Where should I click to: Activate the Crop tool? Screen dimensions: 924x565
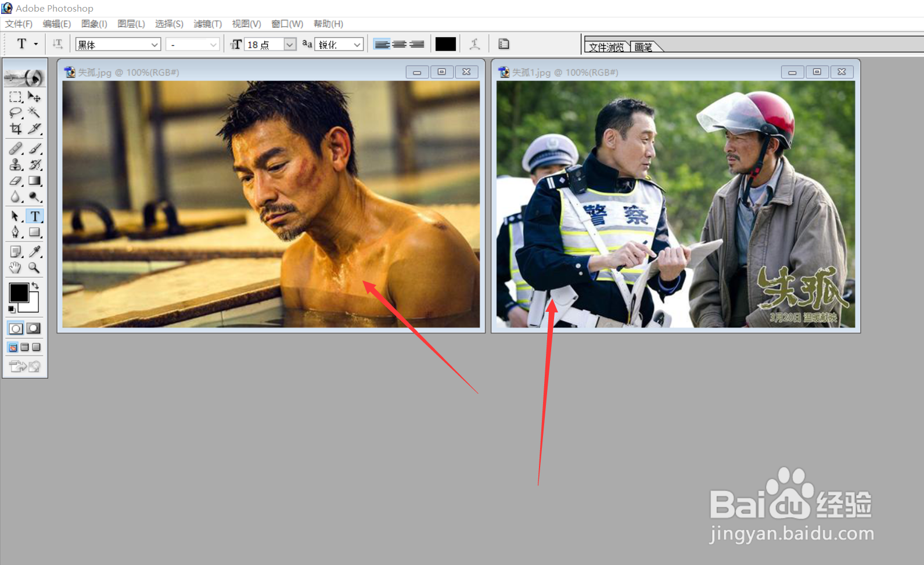[x=16, y=128]
